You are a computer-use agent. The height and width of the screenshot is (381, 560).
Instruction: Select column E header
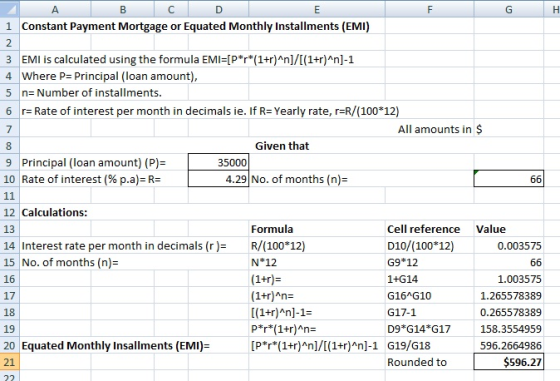tap(317, 9)
